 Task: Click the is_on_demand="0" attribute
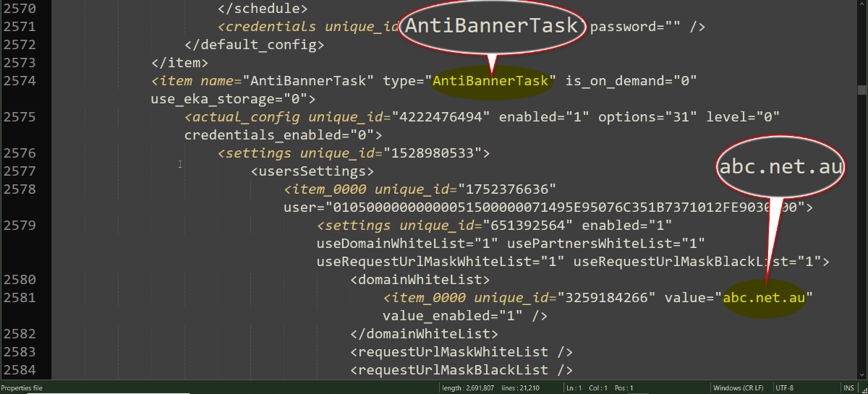pyautogui.click(x=631, y=81)
